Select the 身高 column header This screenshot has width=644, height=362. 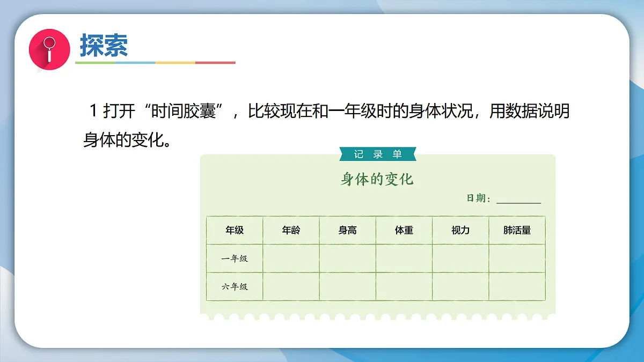347,230
